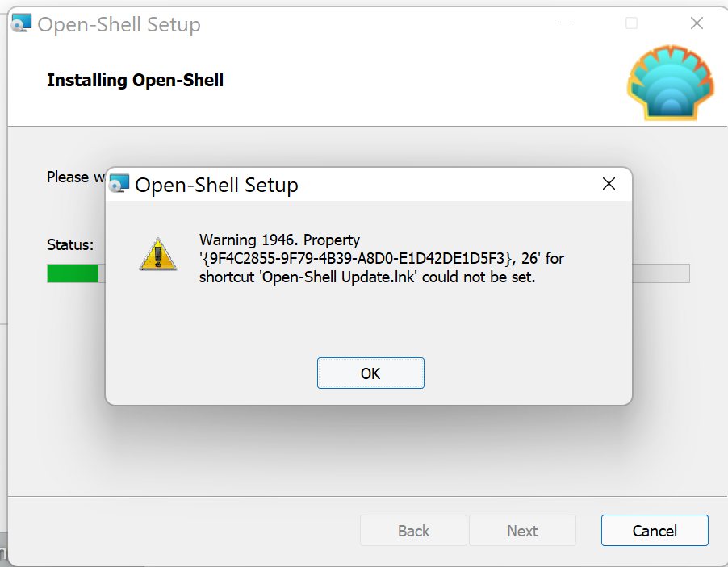Click Cancel to abort installation
Screen dimensions: 728x567
pos(654,530)
